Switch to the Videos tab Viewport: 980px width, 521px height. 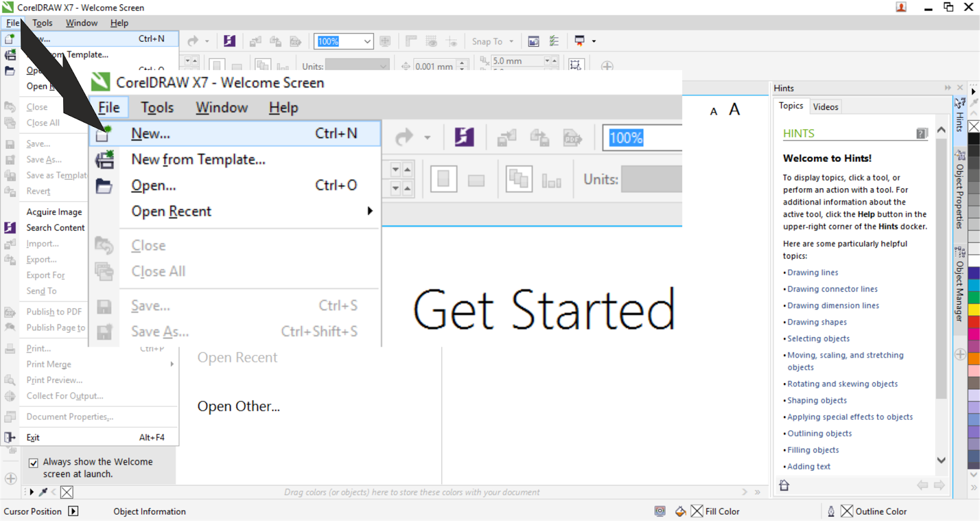[x=825, y=107]
